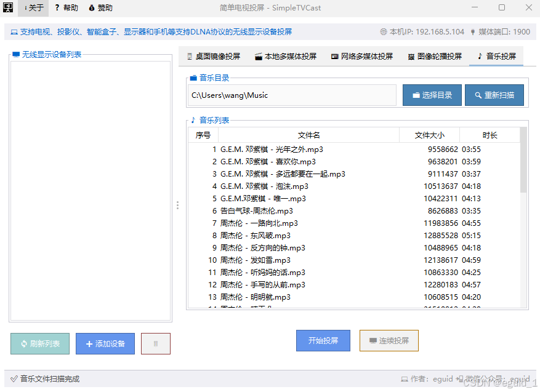Select row 发如雪.mp3
The image size is (540, 392).
tap(354, 260)
